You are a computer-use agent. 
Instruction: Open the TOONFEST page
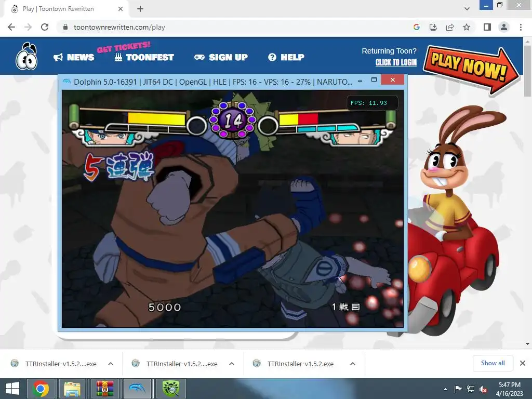[x=144, y=57]
